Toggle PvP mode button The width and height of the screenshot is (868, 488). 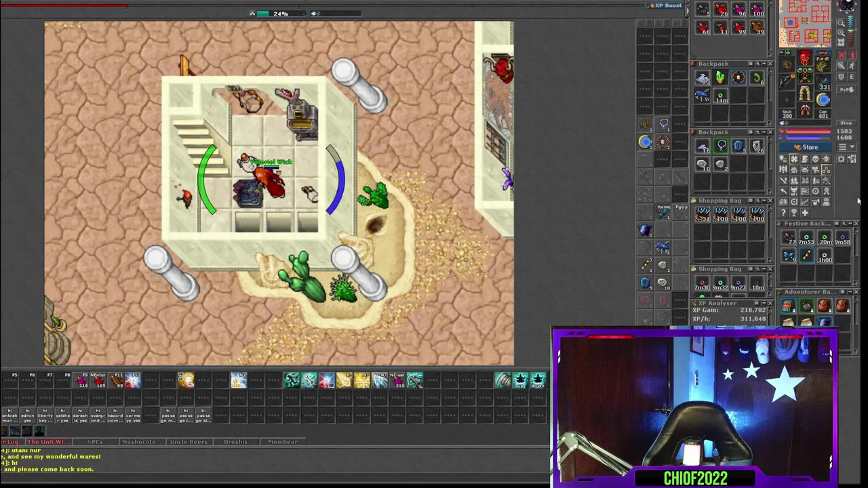(x=846, y=89)
